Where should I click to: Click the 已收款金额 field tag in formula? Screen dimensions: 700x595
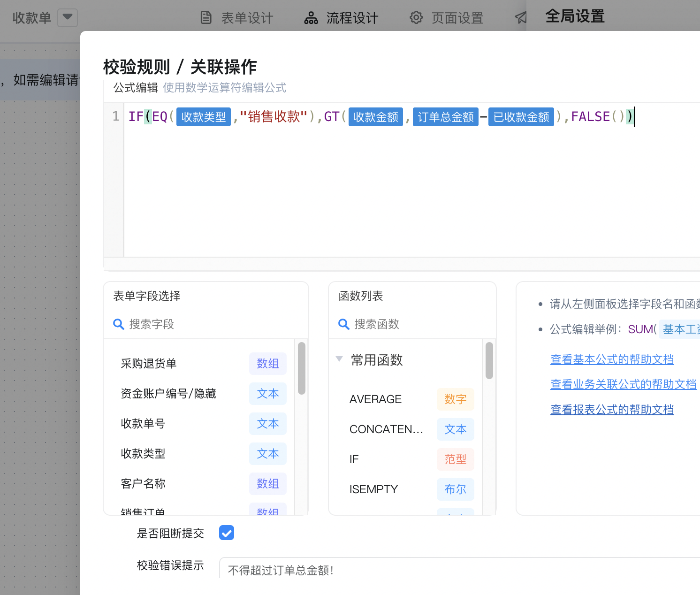click(x=521, y=117)
